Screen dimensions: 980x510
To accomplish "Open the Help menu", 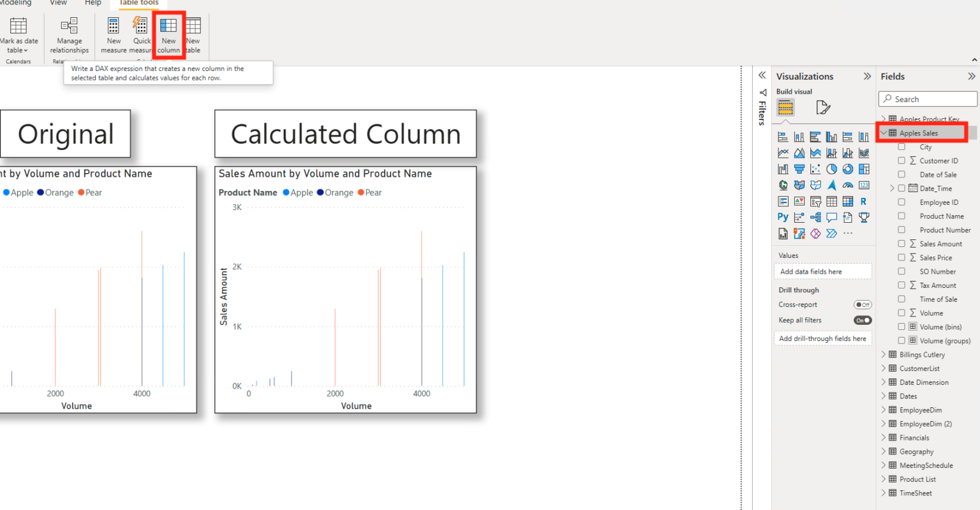I will [93, 3].
